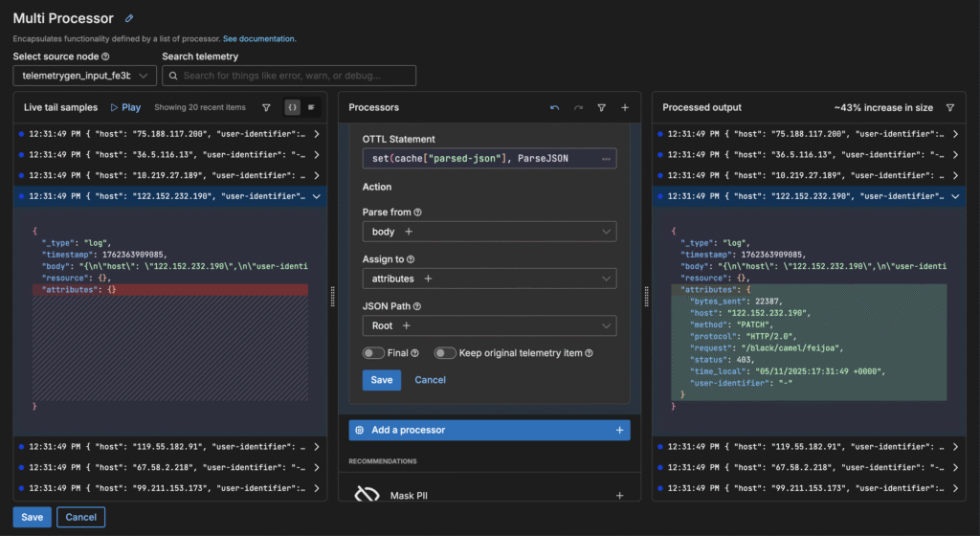
Task: Click the redo arrow in Processors header
Action: [578, 108]
